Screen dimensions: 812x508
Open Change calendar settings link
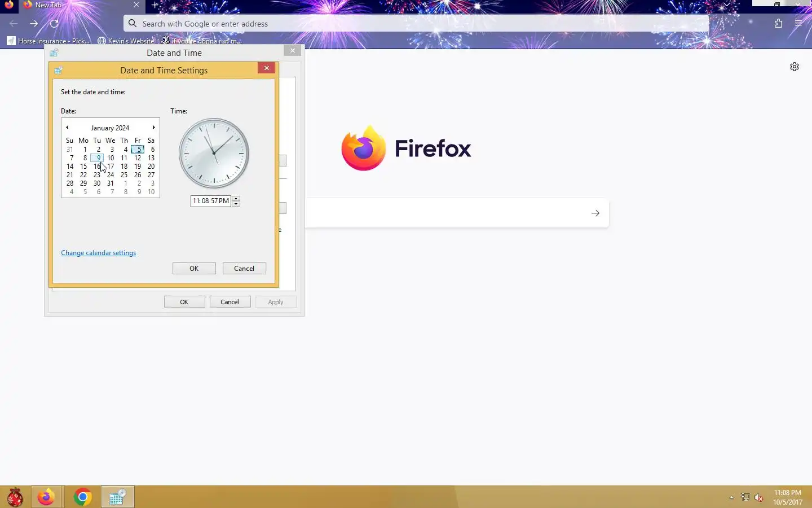[x=98, y=253]
